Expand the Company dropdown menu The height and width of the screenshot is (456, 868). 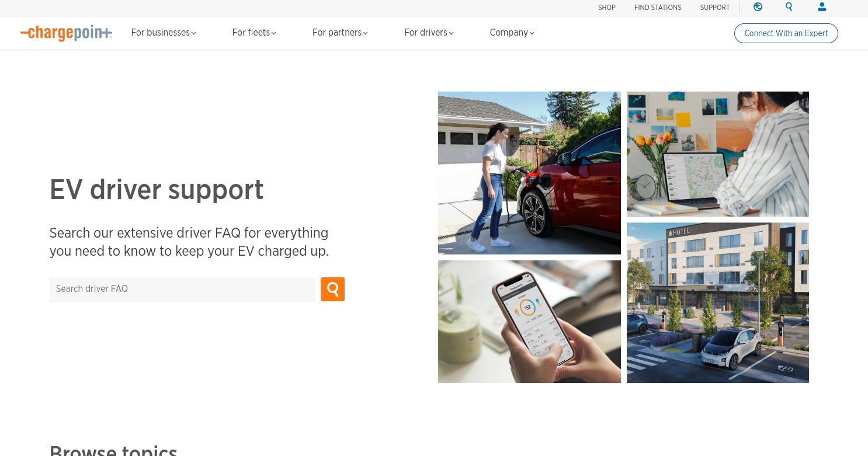pos(512,33)
